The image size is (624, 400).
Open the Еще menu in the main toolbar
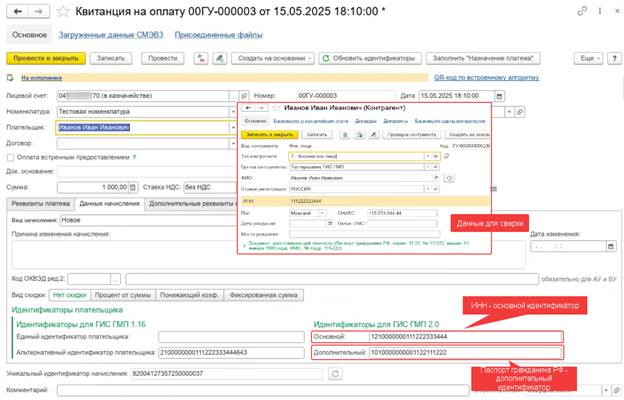(588, 58)
